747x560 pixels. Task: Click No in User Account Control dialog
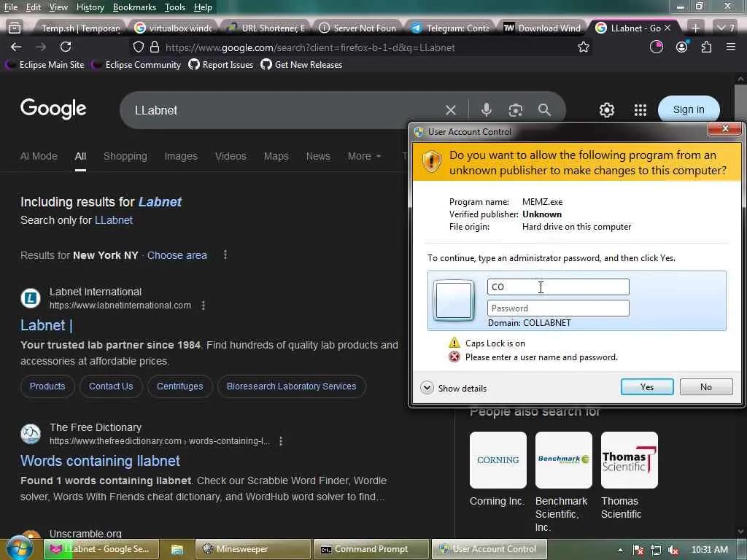point(706,387)
